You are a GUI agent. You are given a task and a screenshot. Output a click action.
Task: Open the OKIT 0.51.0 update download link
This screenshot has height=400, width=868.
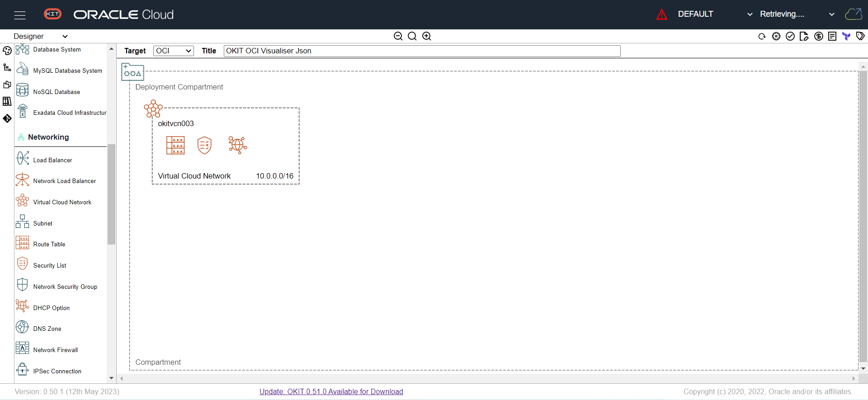click(x=331, y=391)
